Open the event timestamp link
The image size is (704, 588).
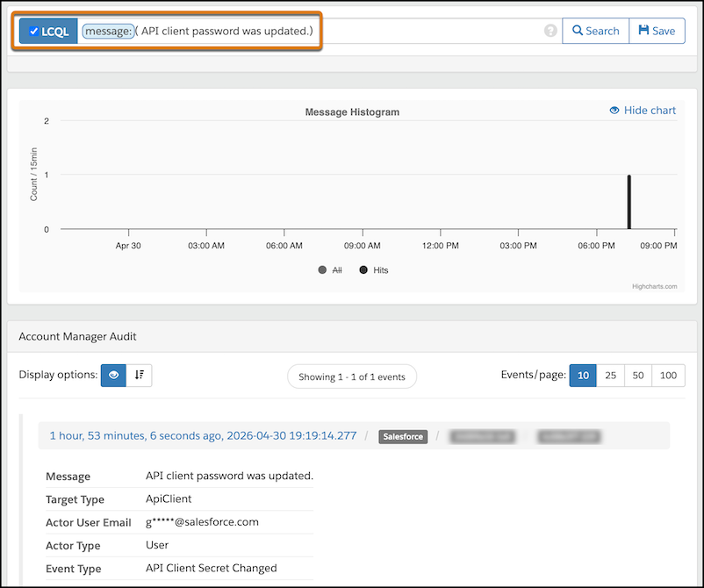pos(203,435)
